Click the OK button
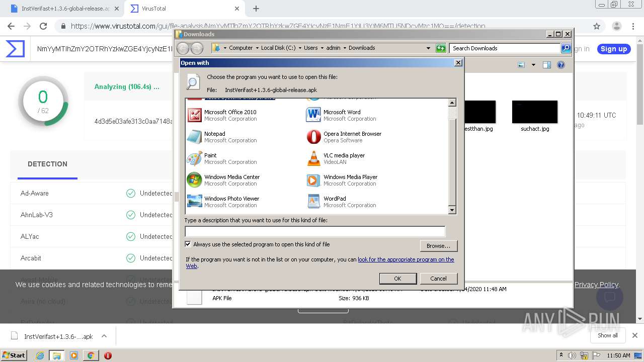644x362 pixels. [x=397, y=279]
